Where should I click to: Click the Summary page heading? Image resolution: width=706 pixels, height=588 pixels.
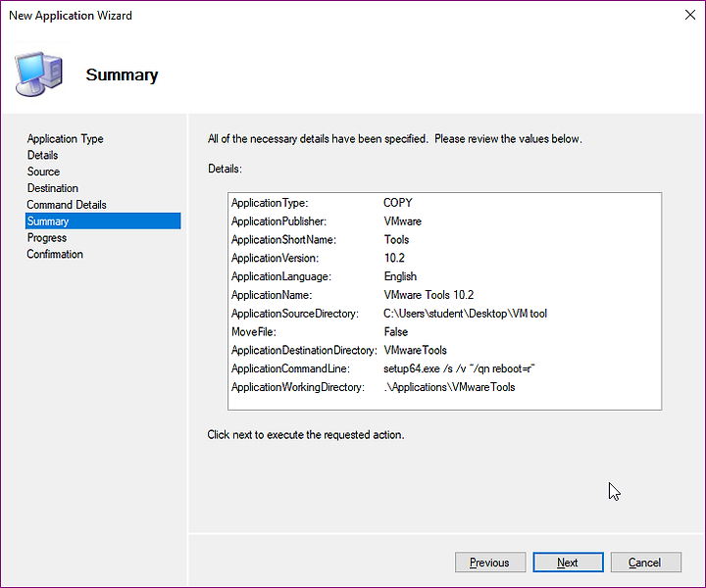[122, 74]
